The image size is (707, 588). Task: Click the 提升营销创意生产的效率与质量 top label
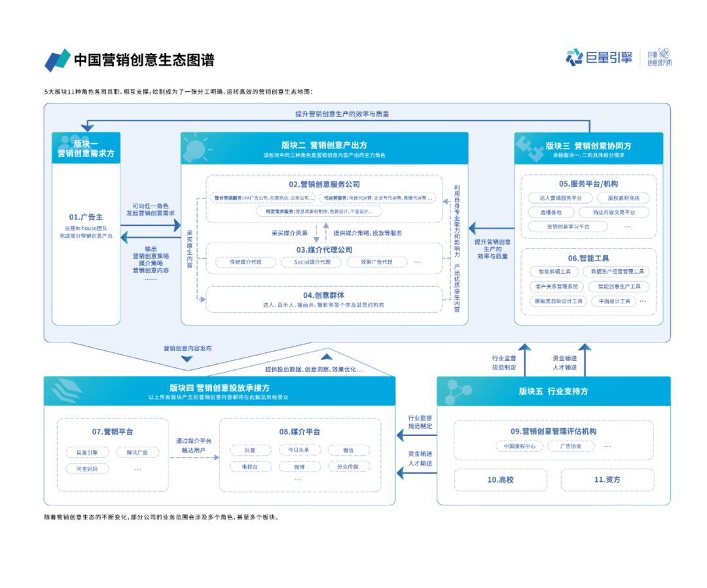pyautogui.click(x=342, y=114)
